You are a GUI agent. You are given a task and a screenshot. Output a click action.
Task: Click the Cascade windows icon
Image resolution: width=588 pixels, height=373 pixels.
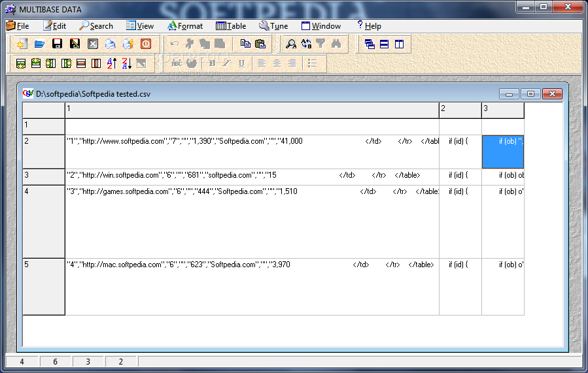(370, 44)
